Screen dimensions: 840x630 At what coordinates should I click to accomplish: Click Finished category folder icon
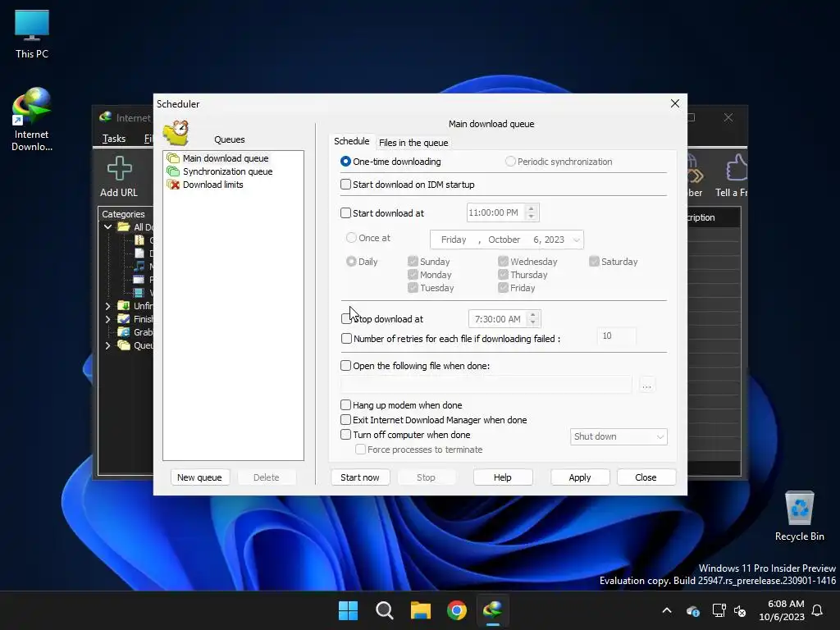124,319
